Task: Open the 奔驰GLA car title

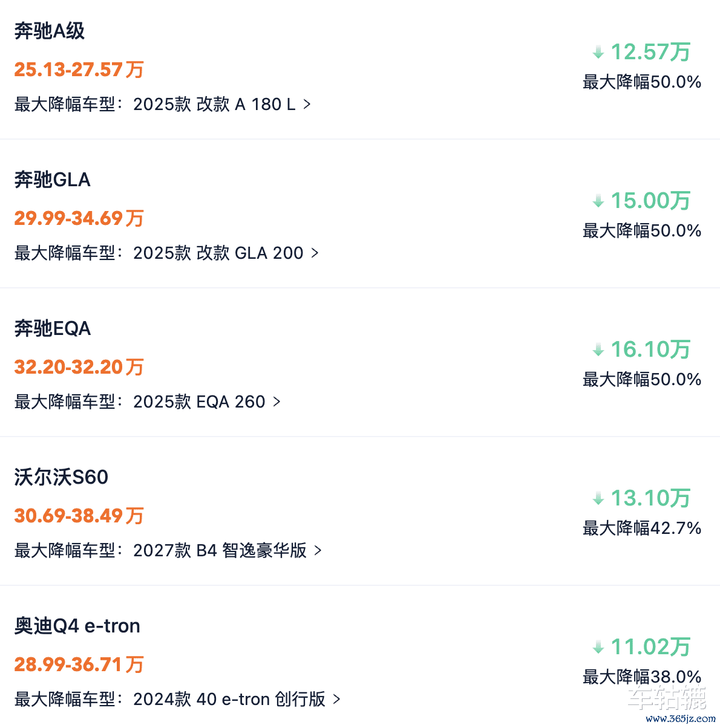Action: 53,180
